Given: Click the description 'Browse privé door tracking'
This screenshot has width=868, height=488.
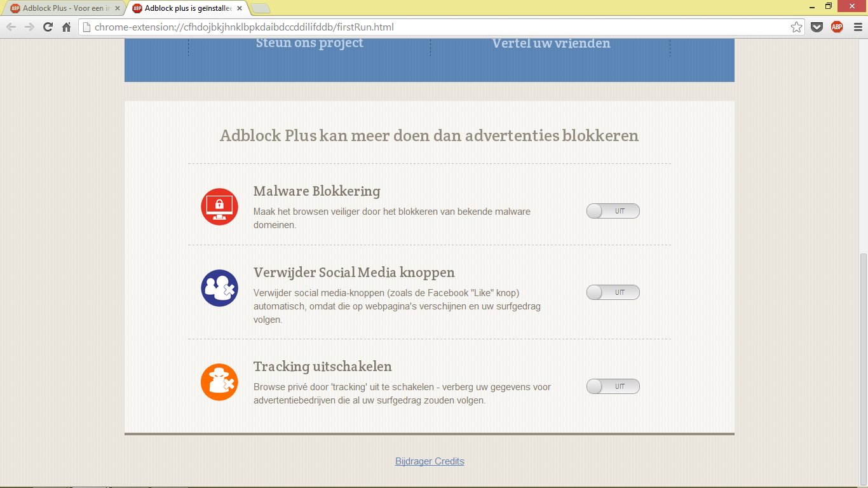Looking at the screenshot, I should coord(402,393).
